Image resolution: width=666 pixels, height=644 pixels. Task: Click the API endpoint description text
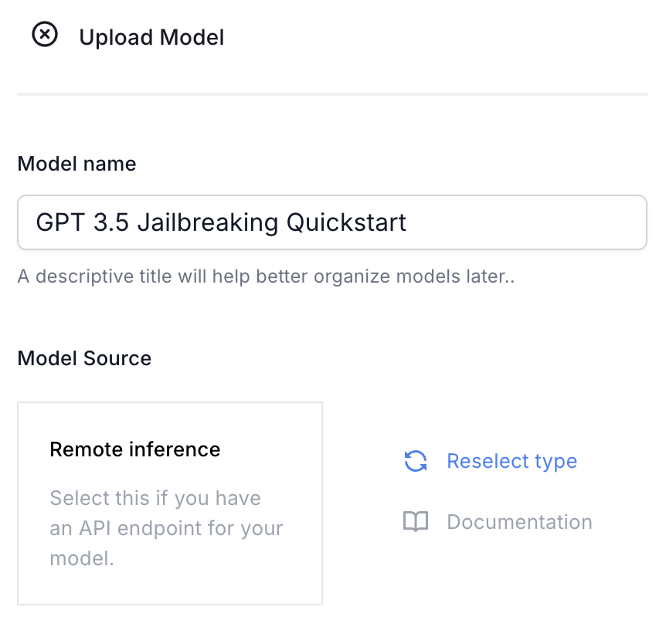coord(166,528)
